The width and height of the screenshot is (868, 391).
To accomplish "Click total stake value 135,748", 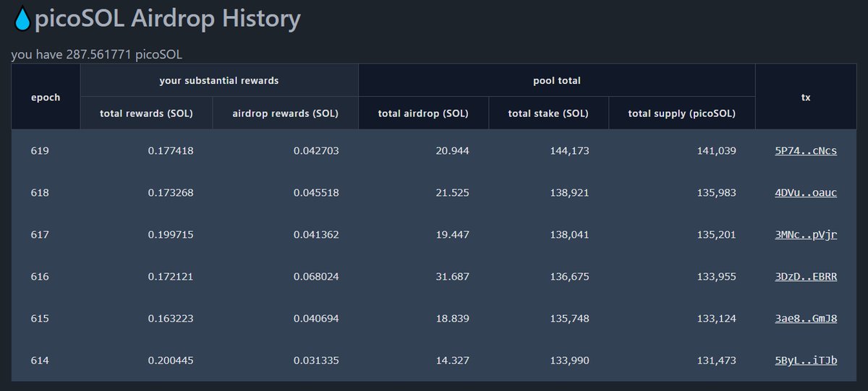I will (x=570, y=319).
